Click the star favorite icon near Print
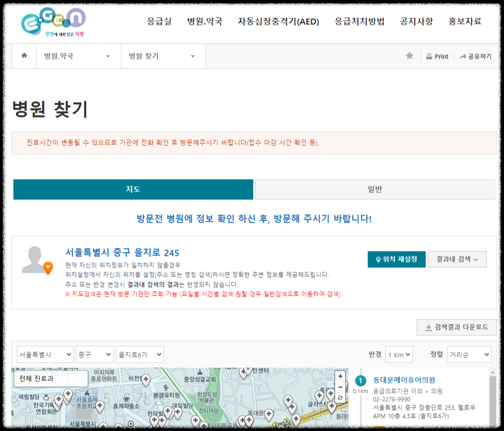 click(x=409, y=56)
